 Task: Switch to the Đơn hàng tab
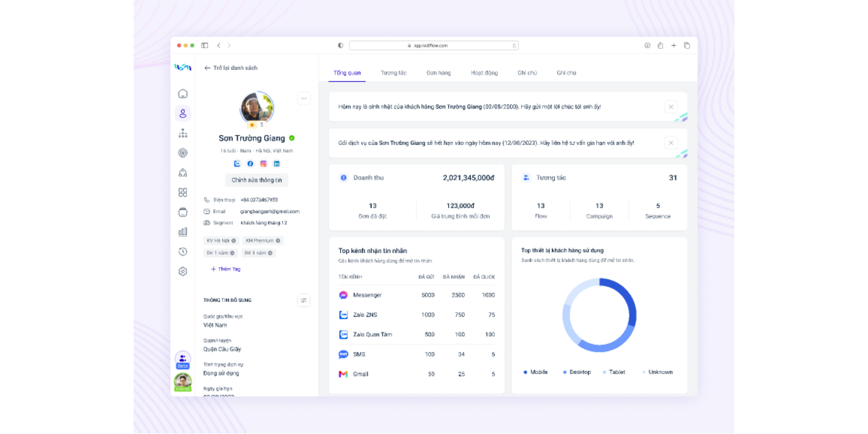click(439, 72)
